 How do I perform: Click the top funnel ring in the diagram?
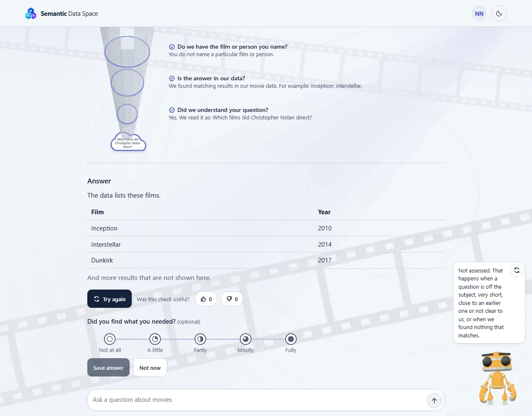(x=127, y=52)
